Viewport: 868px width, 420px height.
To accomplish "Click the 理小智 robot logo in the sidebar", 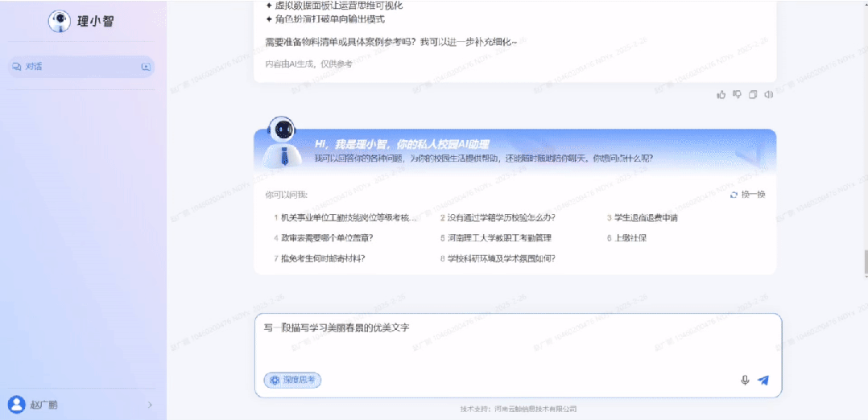I will tap(60, 22).
